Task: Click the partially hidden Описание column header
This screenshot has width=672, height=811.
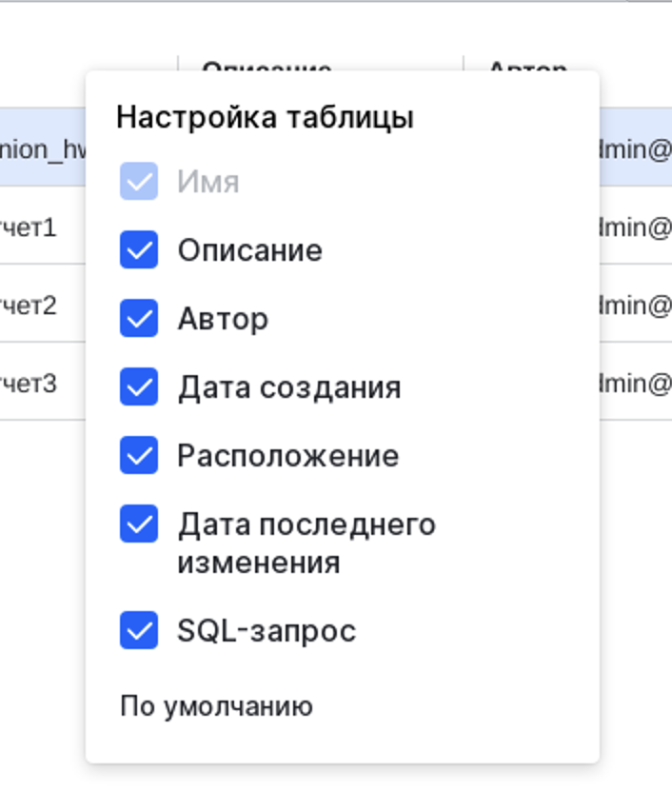Action: coord(267,65)
